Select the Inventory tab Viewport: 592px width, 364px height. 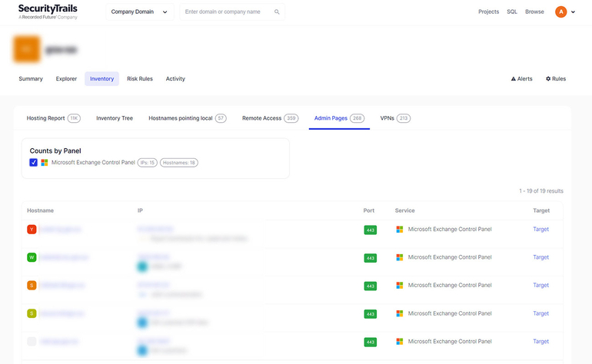tap(101, 79)
